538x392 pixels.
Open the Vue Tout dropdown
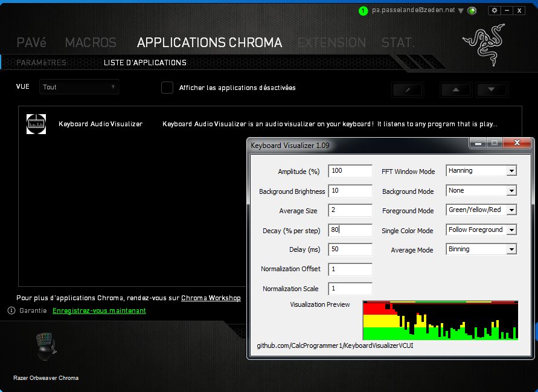[x=78, y=86]
